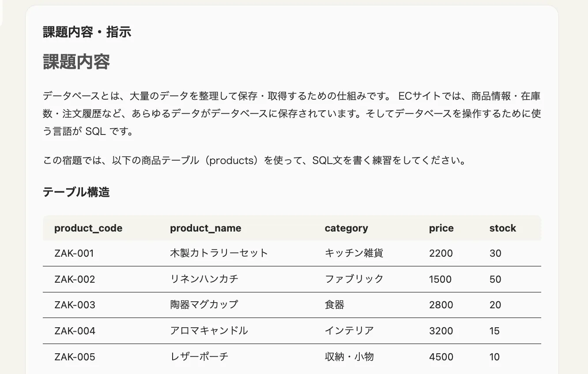This screenshot has width=588, height=374.
Task: Select the 木製カトラリーセット product name cell
Action: point(219,253)
